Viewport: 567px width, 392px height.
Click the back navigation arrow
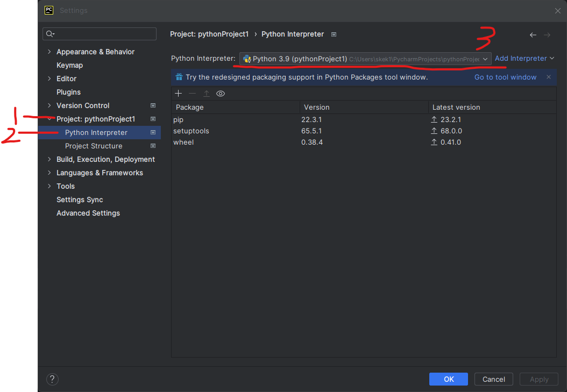point(533,35)
